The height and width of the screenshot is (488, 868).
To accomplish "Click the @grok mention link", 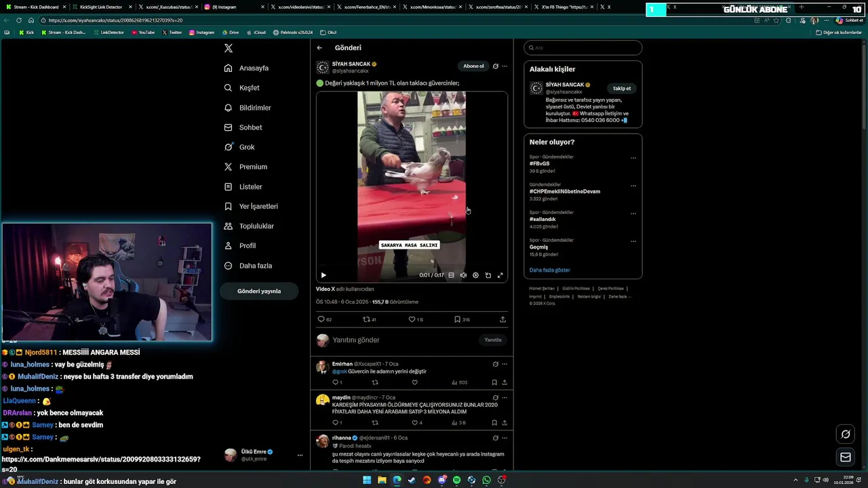I will pyautogui.click(x=339, y=371).
